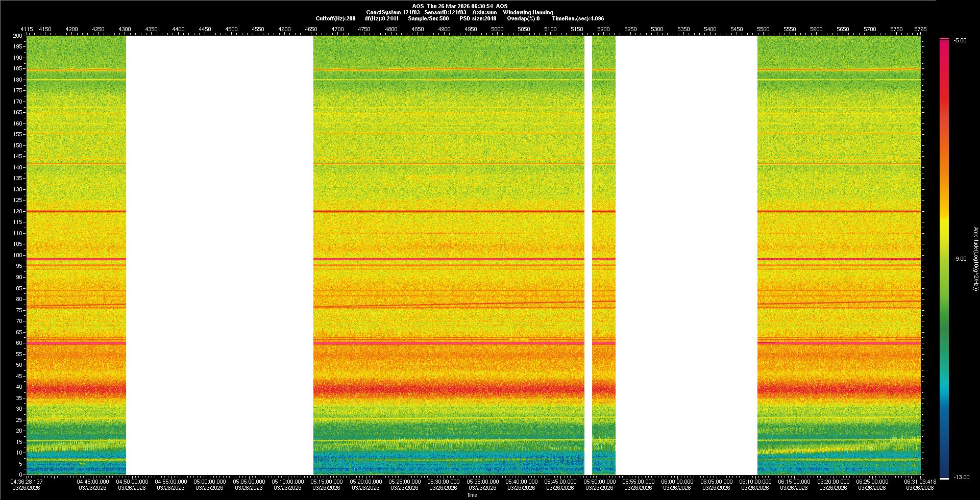Click the top axis tick "4300"
Viewport: 980px width, 500px height.
(125, 29)
